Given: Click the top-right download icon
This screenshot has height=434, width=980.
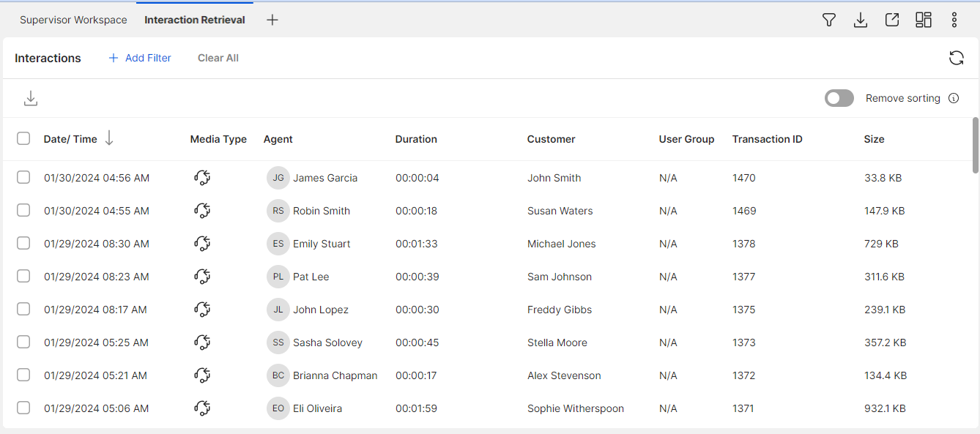Looking at the screenshot, I should 861,20.
